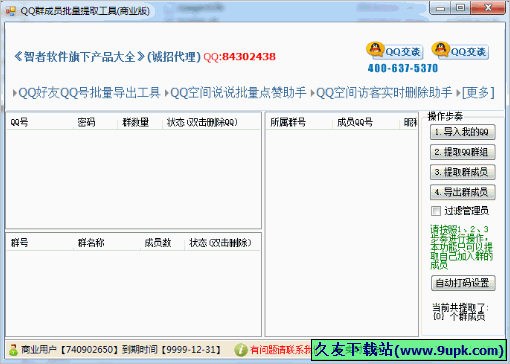510x364 pixels.
Task: Click the 商业用户【740902650】 status text
Action: 69,350
